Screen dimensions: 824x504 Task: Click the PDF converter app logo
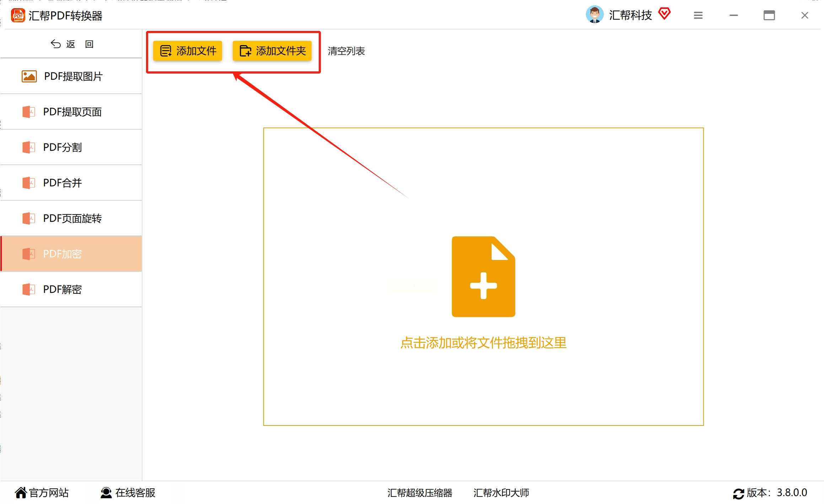click(18, 15)
